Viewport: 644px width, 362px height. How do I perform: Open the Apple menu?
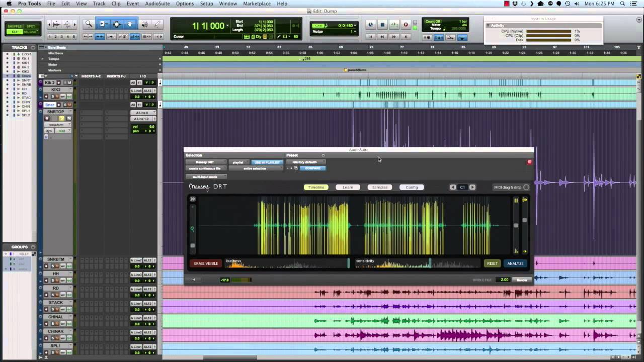click(9, 4)
